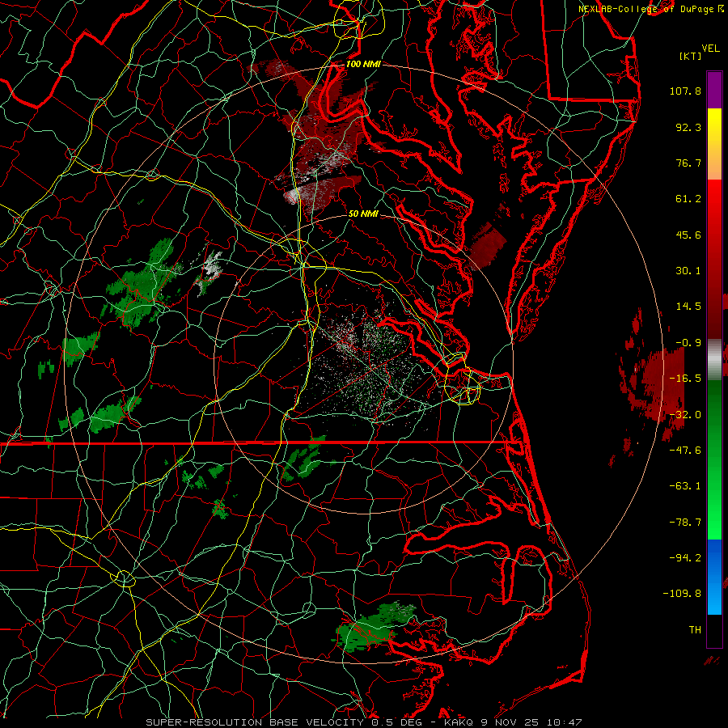Screen dimensions: 728x728
Task: Click the TH legend label
Action: click(x=695, y=629)
